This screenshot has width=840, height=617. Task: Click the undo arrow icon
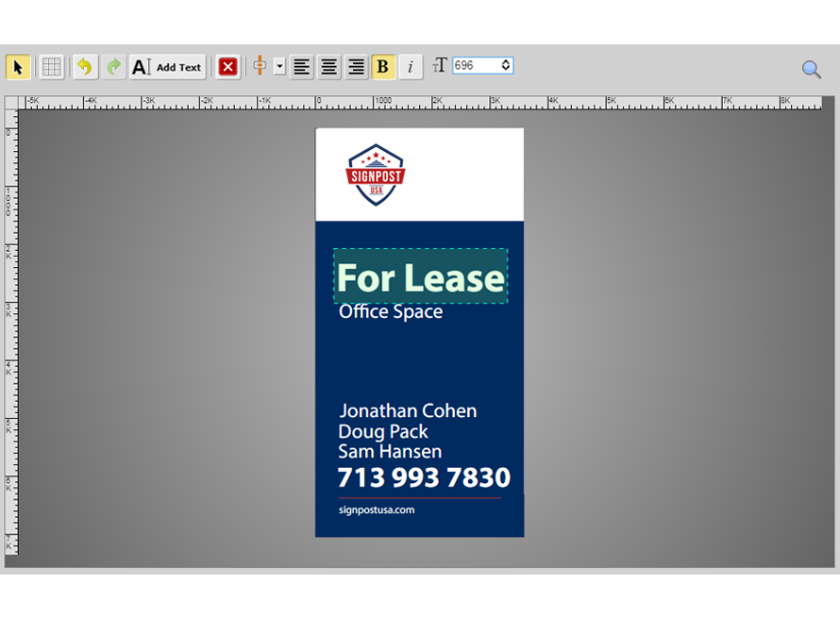click(85, 67)
